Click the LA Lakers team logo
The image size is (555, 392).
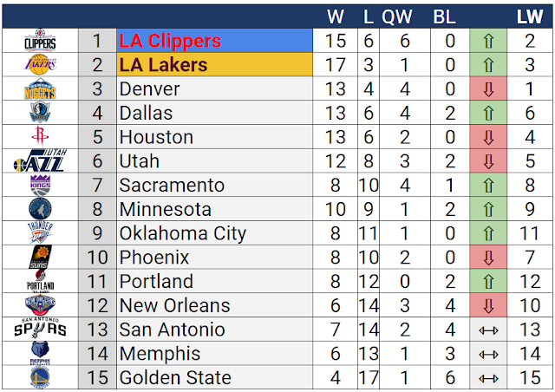[x=39, y=65]
